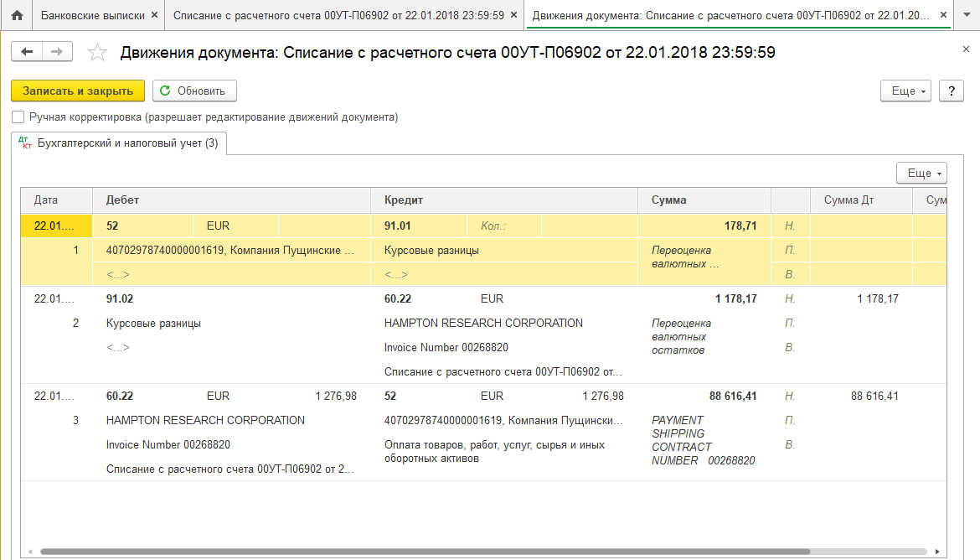Enable the Ручная корректировка checkbox
Image resolution: width=980 pixels, height=560 pixels.
(18, 117)
